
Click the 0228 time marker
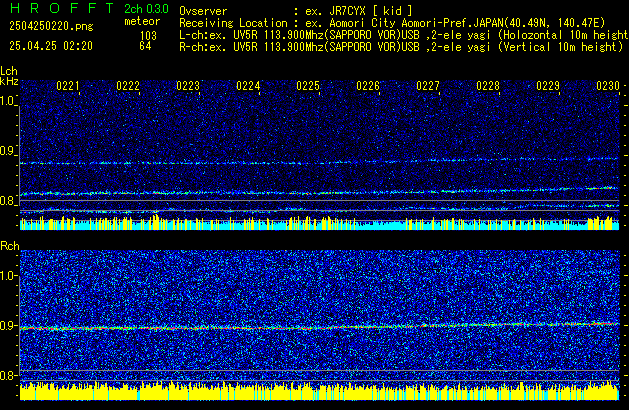pyautogui.click(x=488, y=86)
